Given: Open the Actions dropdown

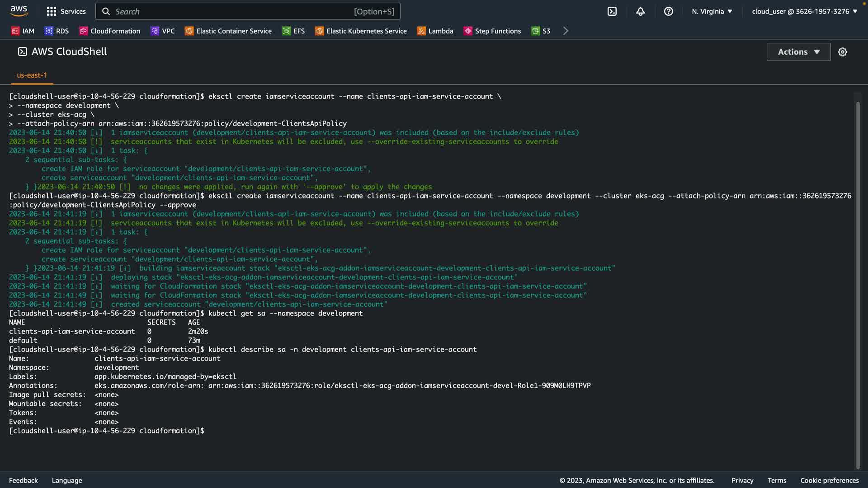Looking at the screenshot, I should (x=798, y=52).
